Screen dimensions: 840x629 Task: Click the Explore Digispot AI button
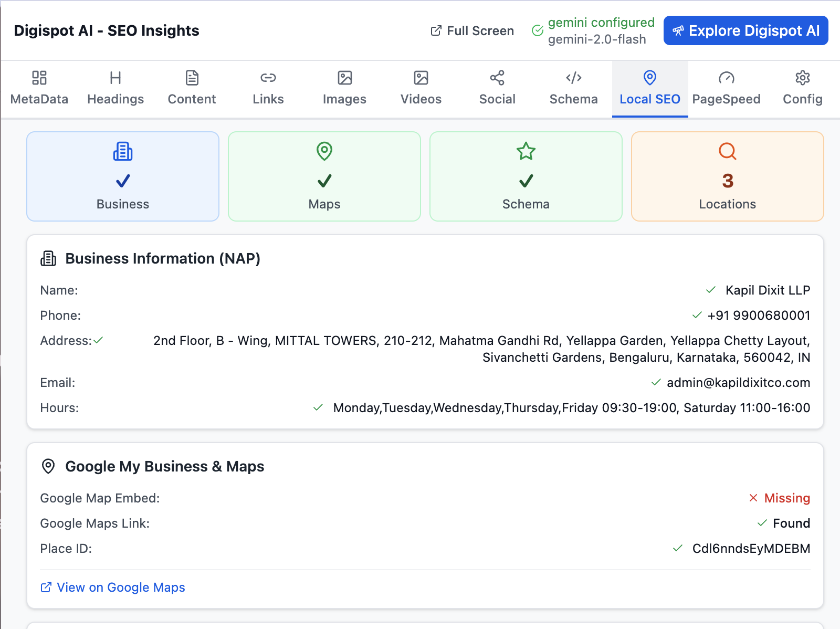click(745, 30)
